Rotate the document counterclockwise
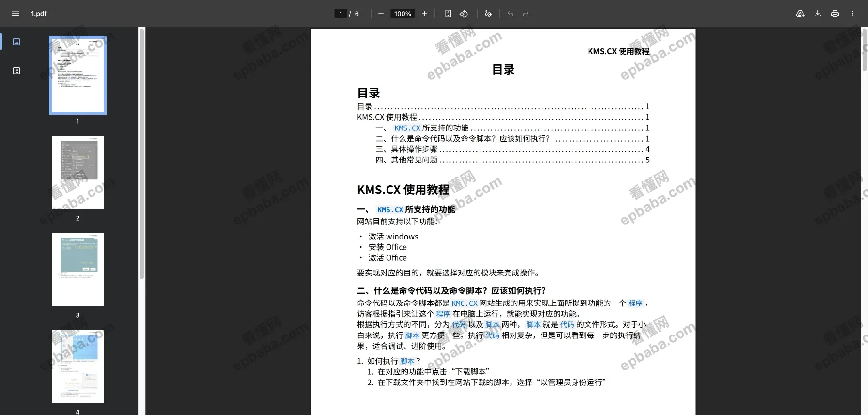Image resolution: width=868 pixels, height=415 pixels. 464,14
